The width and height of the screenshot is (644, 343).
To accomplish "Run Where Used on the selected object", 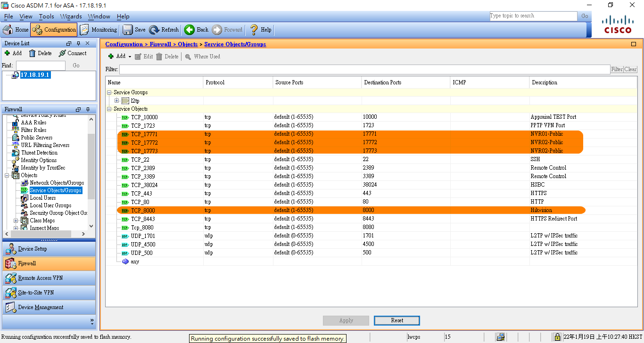I will click(202, 57).
